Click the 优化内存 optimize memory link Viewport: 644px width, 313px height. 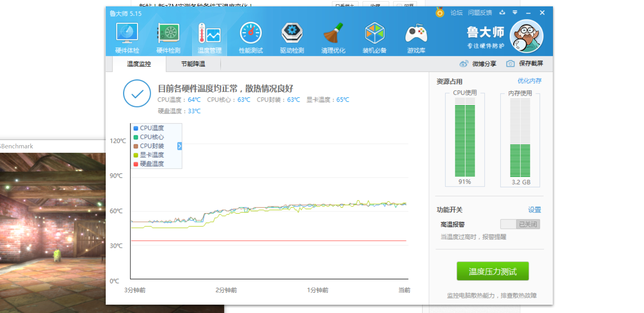pyautogui.click(x=530, y=81)
